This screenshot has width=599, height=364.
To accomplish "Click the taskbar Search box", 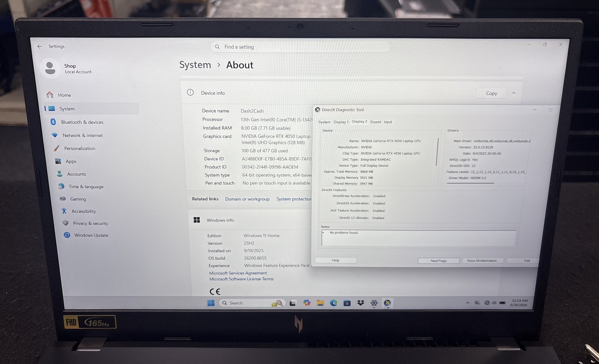I will [x=252, y=303].
